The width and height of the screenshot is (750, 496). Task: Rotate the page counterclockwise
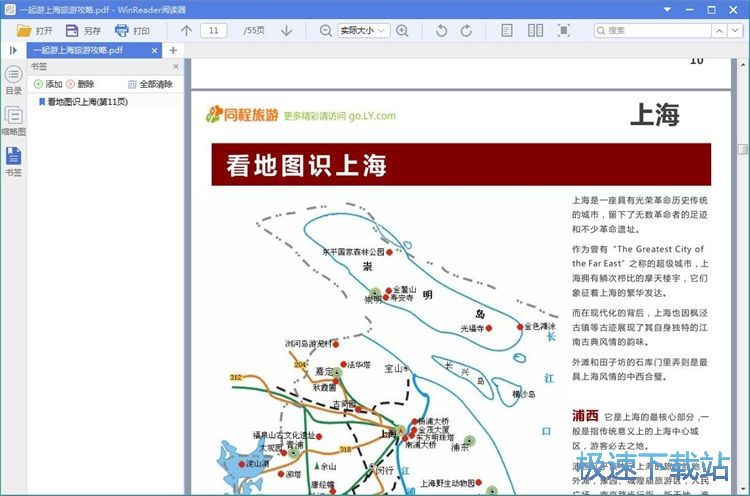(x=442, y=30)
